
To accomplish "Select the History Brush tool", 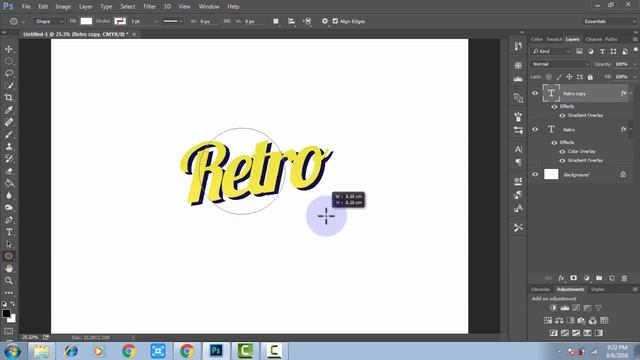I will point(9,159).
